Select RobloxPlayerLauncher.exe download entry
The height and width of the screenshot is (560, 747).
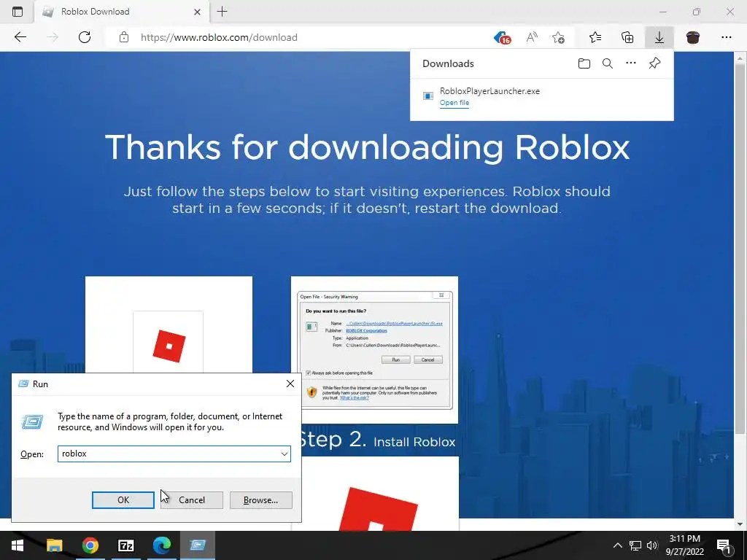tap(542, 97)
